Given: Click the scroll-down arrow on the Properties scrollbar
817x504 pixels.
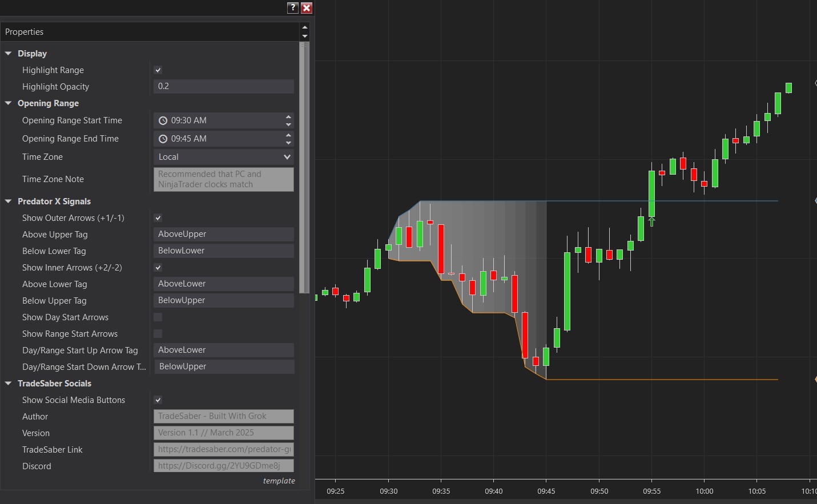Looking at the screenshot, I should click(304, 36).
